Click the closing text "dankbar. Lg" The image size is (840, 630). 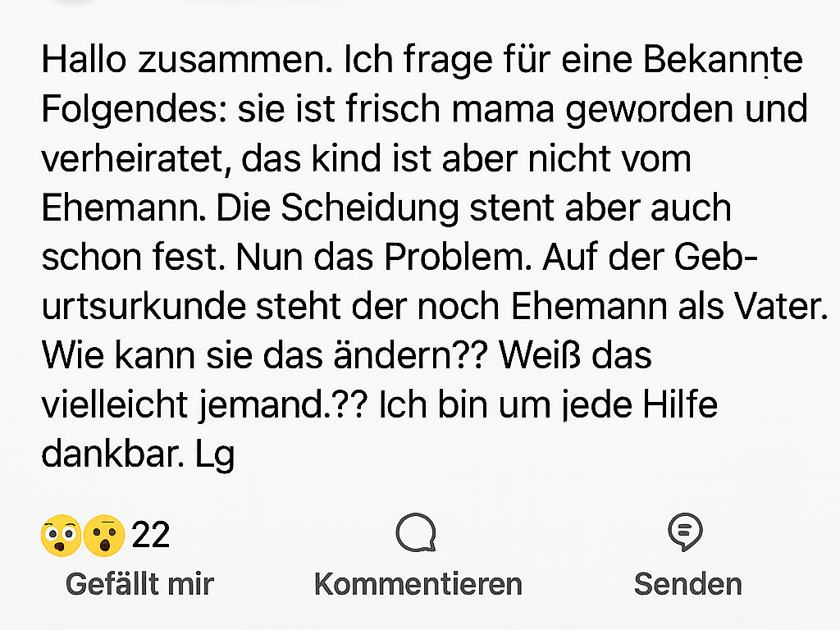coord(138,454)
